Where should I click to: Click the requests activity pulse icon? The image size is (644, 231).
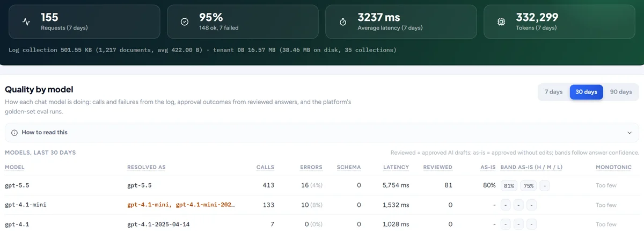[26, 22]
